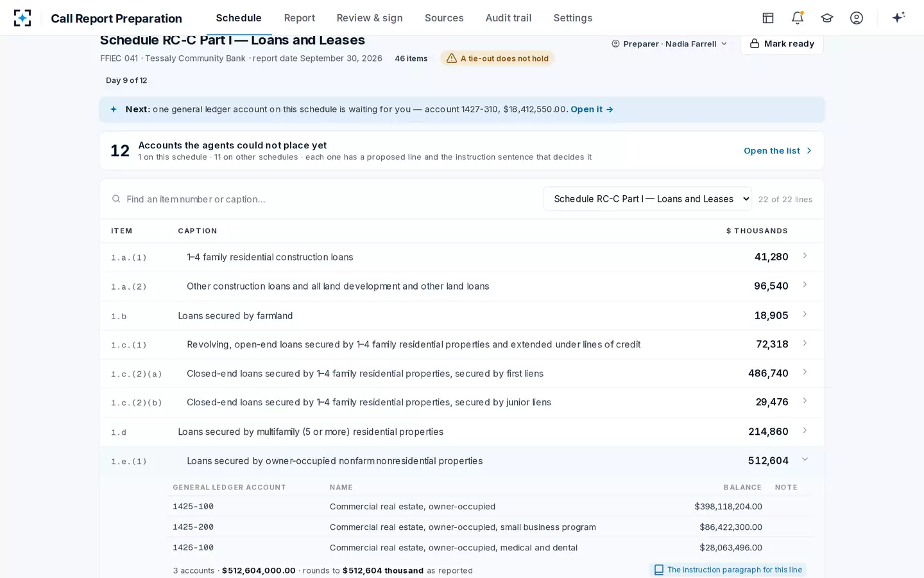Expand the multifamily residential properties row 1.d
The height and width of the screenshot is (578, 924).
point(462,432)
